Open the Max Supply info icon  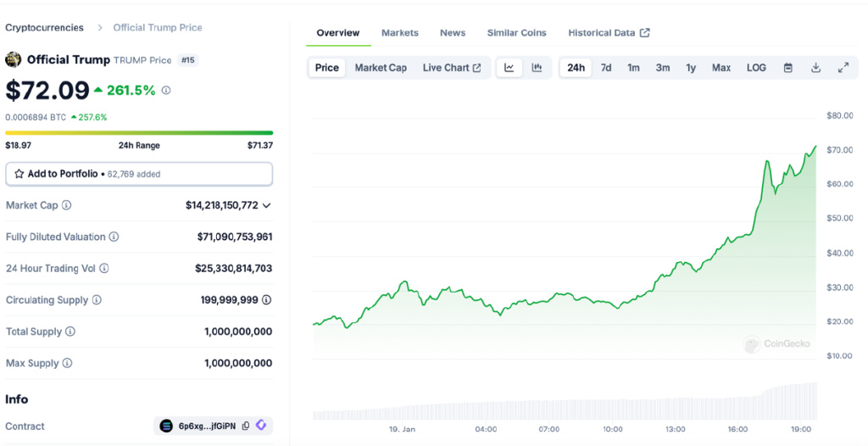pyautogui.click(x=66, y=363)
